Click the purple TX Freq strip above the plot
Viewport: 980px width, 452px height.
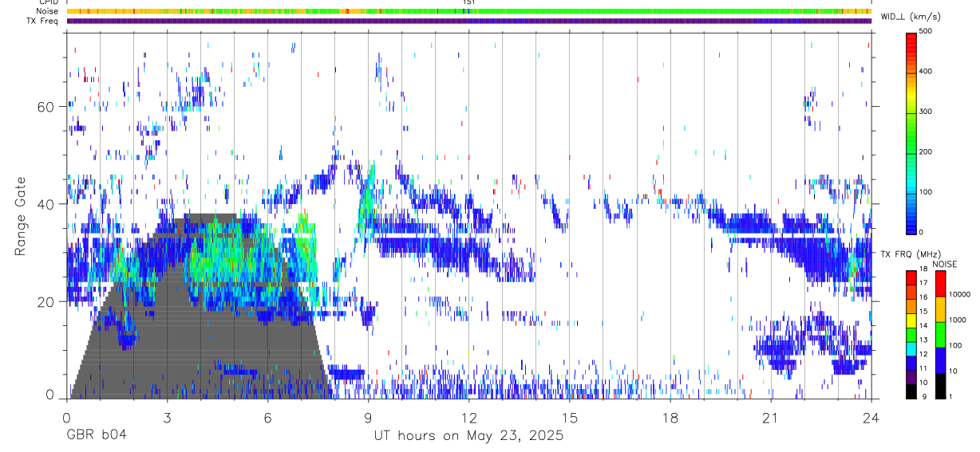pyautogui.click(x=468, y=21)
